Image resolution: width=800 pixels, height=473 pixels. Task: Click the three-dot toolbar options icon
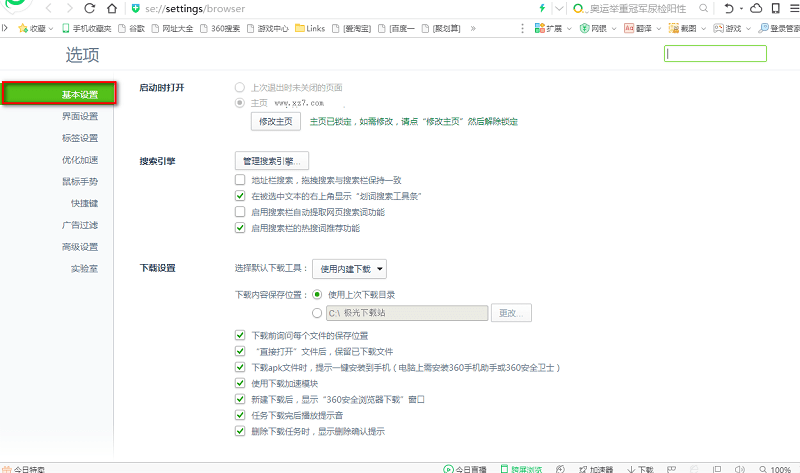522,29
